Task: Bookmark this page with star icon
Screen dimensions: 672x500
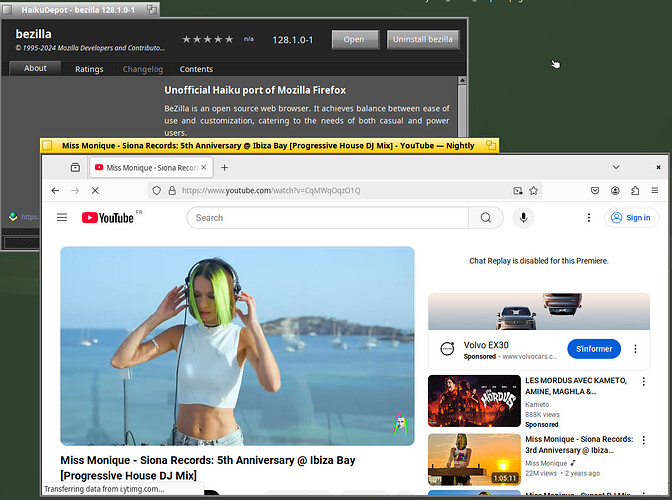Action: [x=534, y=191]
